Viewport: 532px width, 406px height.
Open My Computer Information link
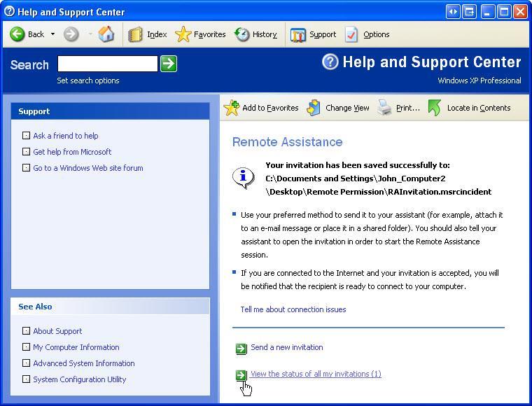tap(76, 347)
